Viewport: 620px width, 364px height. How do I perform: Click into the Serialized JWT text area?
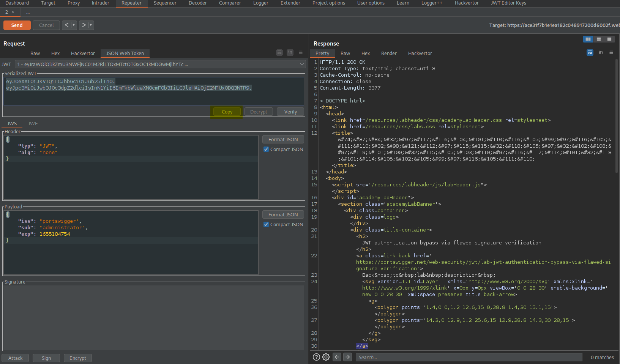point(154,91)
